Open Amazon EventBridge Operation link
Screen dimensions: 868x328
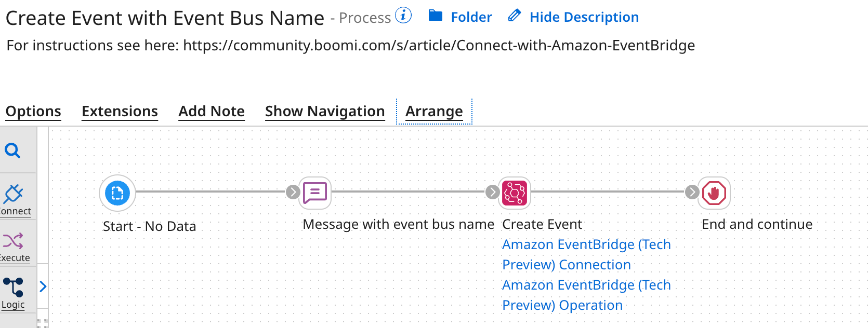point(586,295)
